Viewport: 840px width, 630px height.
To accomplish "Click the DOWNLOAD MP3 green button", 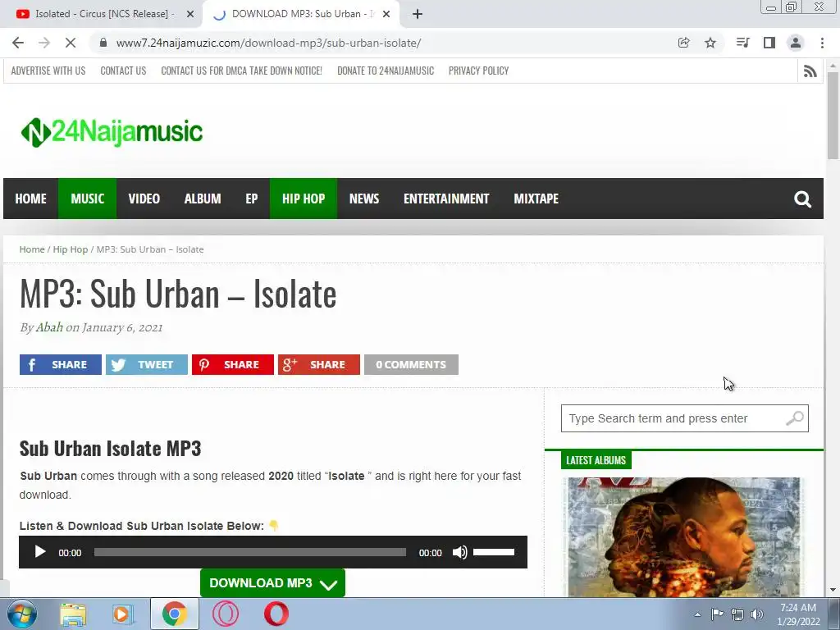I will point(272,583).
